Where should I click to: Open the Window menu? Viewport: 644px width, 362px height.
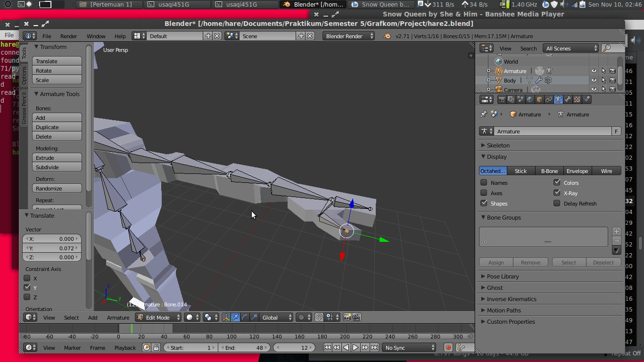(x=96, y=36)
